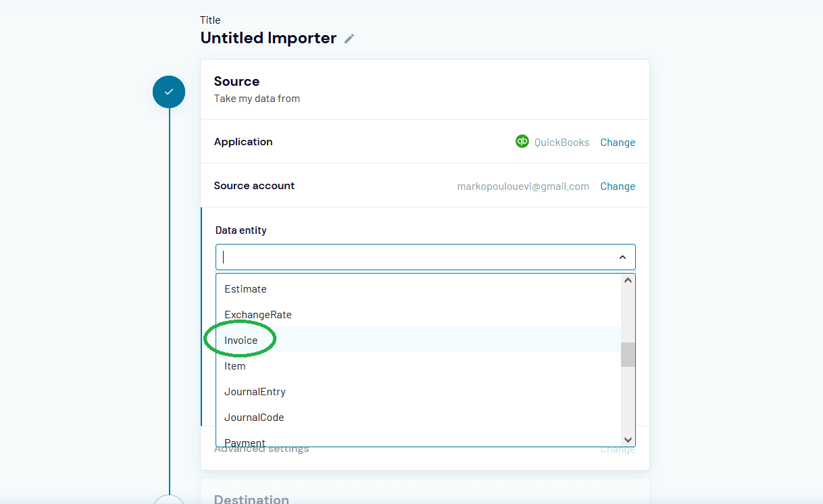This screenshot has height=504, width=823.
Task: Select Payment at the bottom of the list
Action: pyautogui.click(x=245, y=443)
